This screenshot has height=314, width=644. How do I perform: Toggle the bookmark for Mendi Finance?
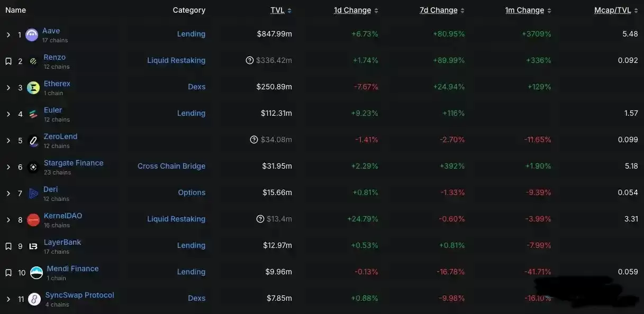[x=8, y=273]
